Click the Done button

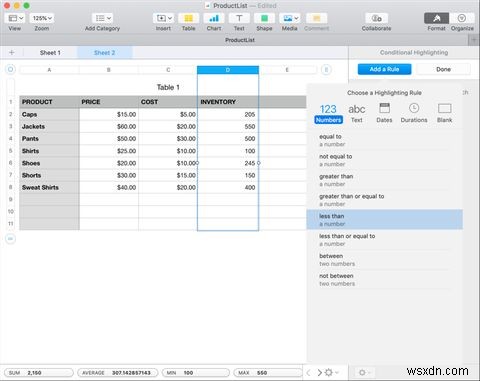click(443, 69)
